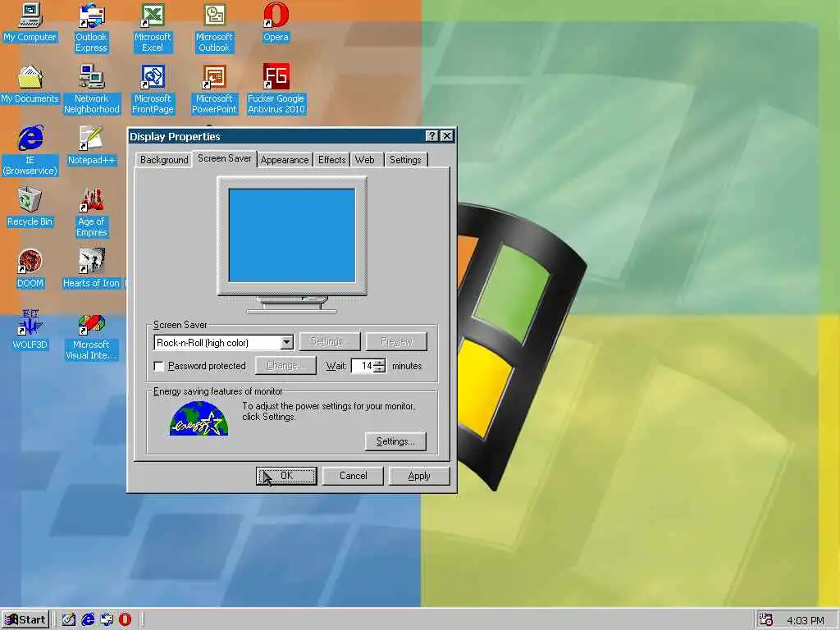Open the Screen Saver dropdown list
Screen dimensions: 840x630
(286, 342)
